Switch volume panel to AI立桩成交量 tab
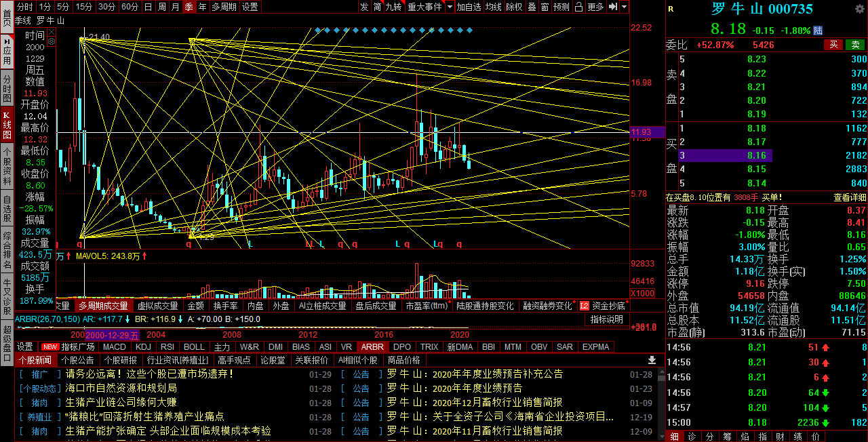The image size is (868, 442). (x=323, y=306)
